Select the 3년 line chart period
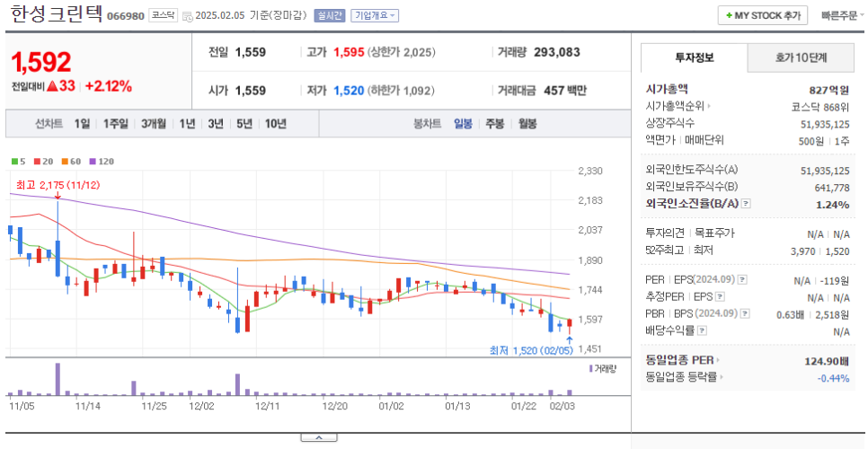The height and width of the screenshot is (449, 868). 216,123
